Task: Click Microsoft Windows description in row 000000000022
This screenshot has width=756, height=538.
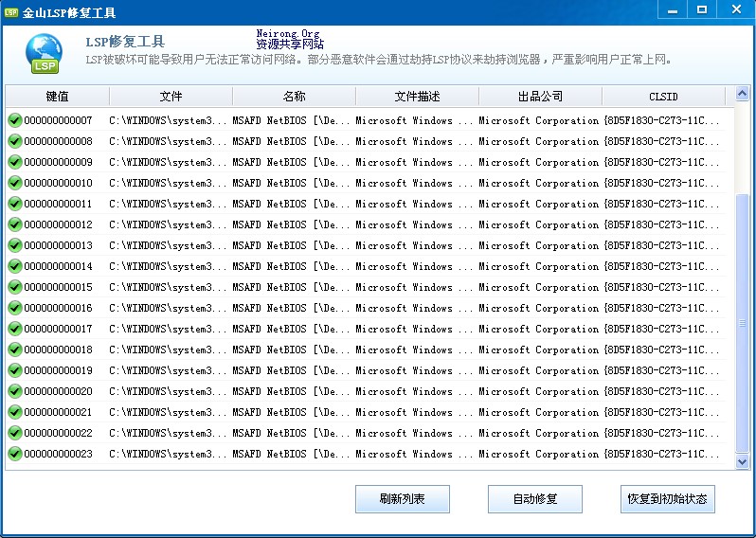Action: pyautogui.click(x=414, y=433)
